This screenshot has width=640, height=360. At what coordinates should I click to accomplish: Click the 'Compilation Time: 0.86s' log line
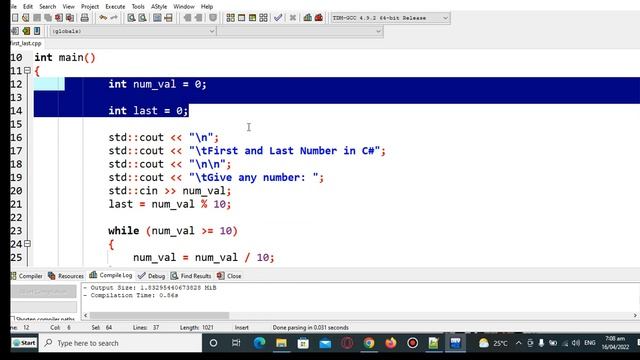[x=131, y=295]
